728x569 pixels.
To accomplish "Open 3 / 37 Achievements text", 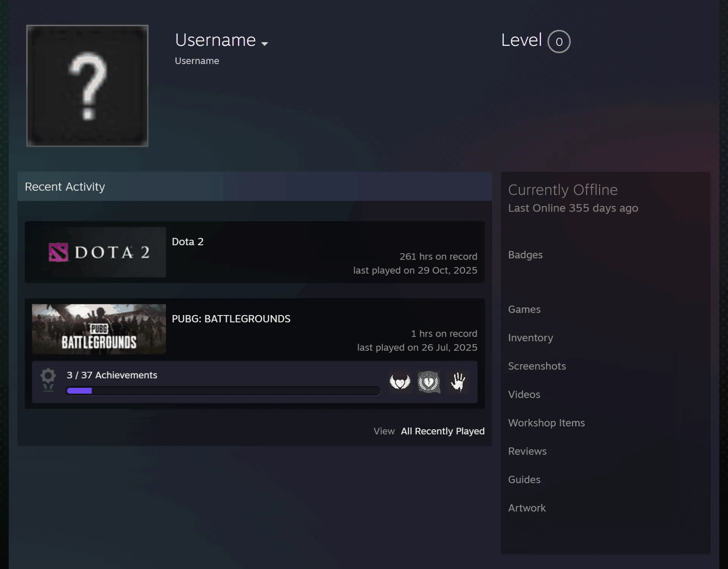I will click(112, 375).
